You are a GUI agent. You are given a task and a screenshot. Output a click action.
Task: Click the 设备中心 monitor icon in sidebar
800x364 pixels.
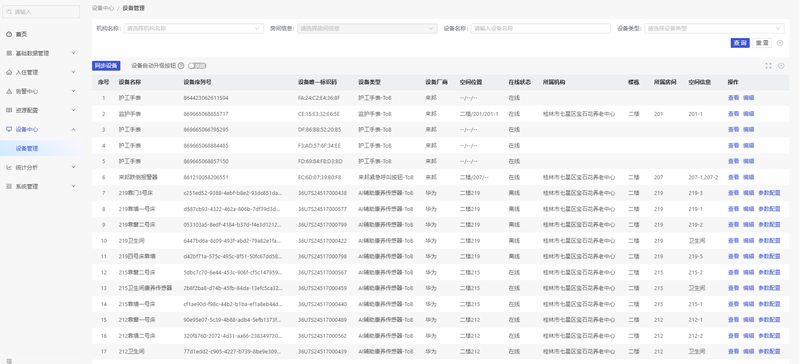pyautogui.click(x=9, y=130)
